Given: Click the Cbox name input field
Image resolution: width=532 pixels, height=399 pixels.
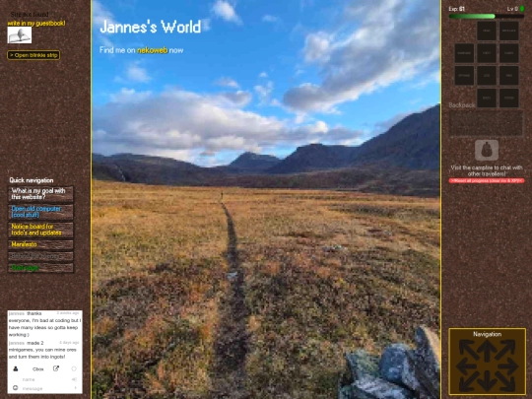Looking at the screenshot, I should [44, 379].
